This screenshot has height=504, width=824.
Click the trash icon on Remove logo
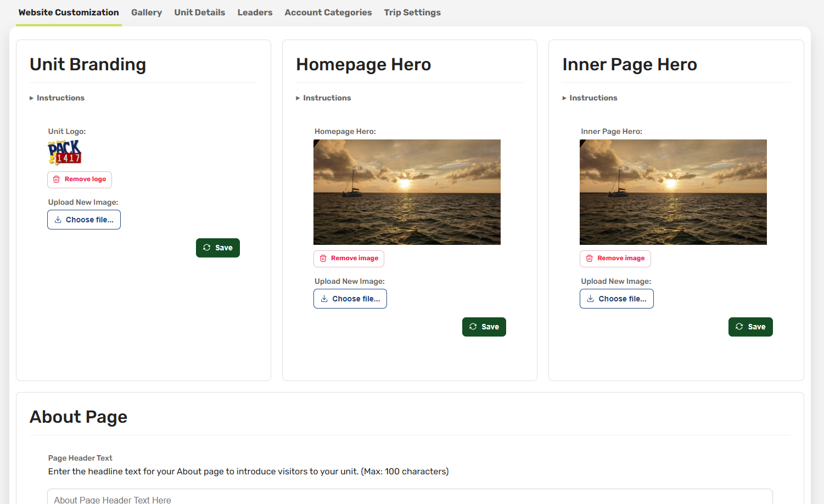pyautogui.click(x=57, y=180)
